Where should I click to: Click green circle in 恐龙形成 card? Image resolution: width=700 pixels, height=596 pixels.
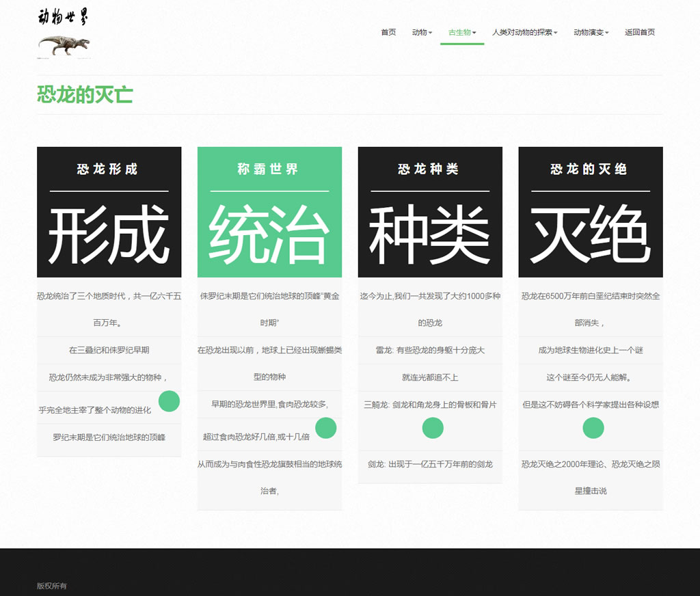coord(169,401)
